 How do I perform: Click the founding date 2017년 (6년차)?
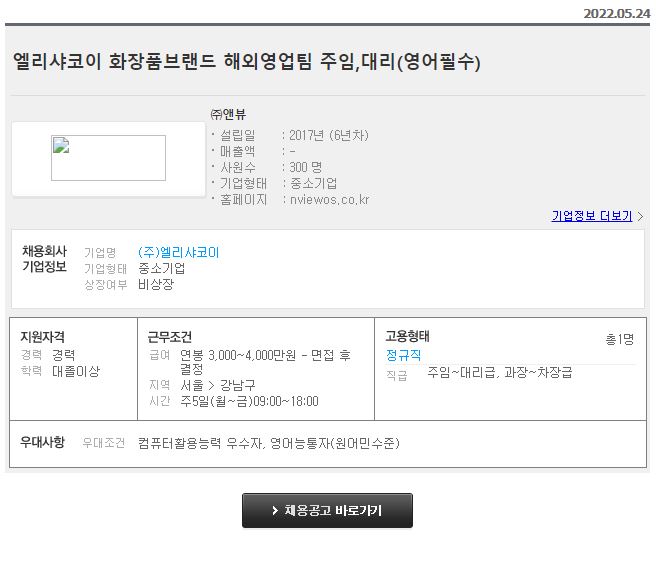[329, 135]
